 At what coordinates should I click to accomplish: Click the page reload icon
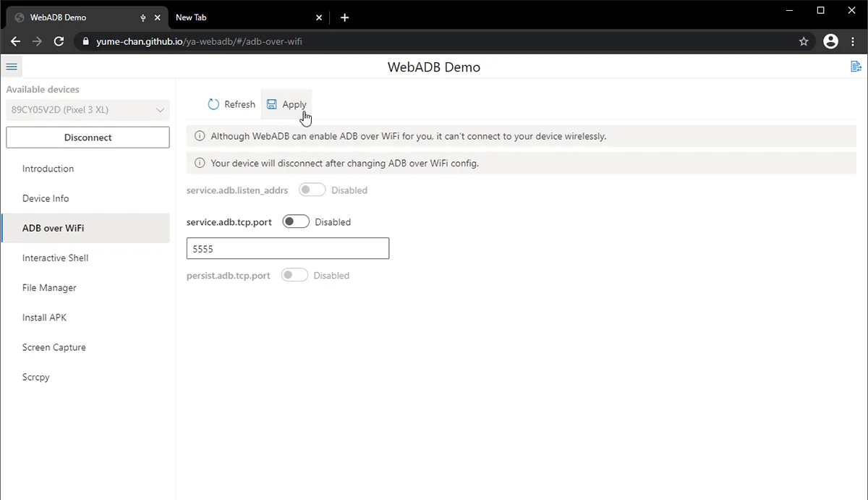tap(59, 41)
